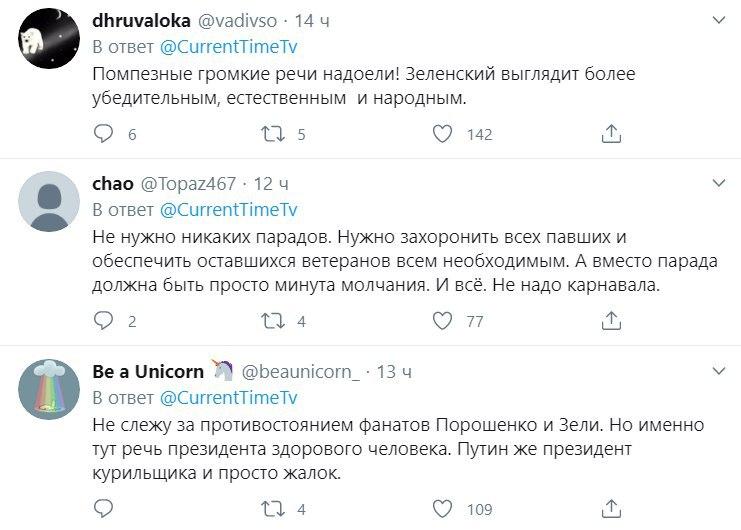The width and height of the screenshot is (741, 530).
Task: Like the tweet by dhruvaloka
Action: click(x=442, y=134)
